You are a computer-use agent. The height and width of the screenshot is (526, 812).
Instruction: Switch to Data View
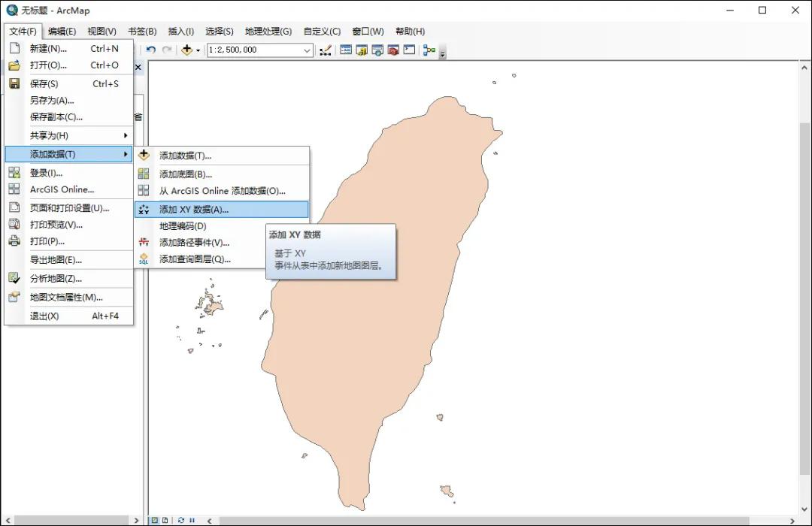(155, 520)
